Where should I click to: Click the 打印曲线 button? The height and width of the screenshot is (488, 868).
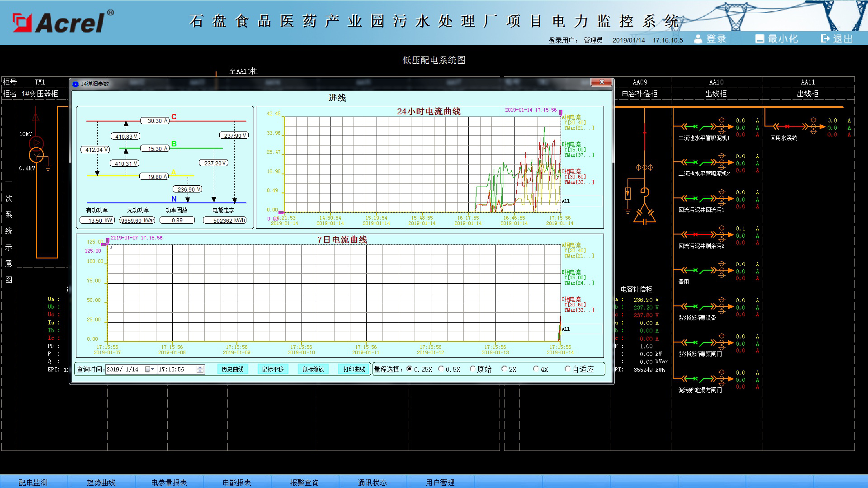(354, 369)
